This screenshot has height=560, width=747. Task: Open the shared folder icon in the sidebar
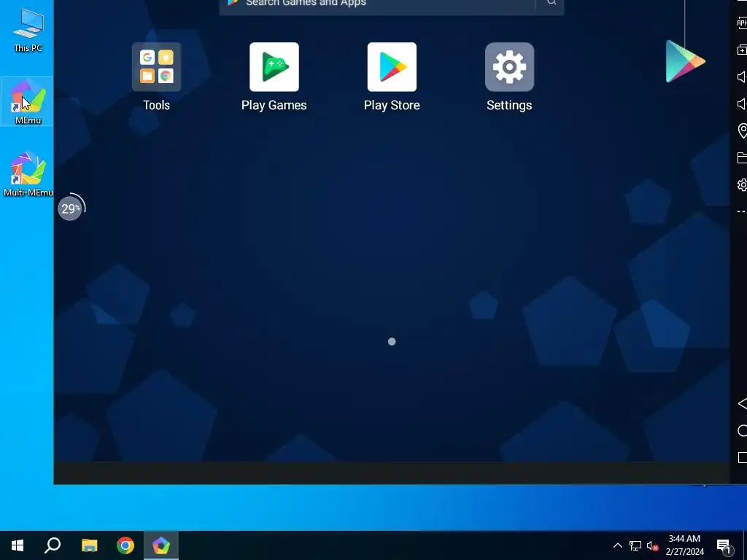742,157
